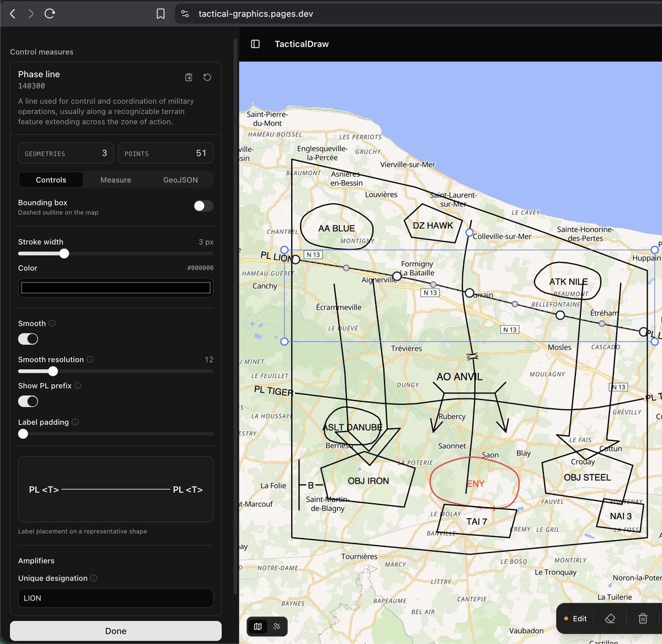Image resolution: width=662 pixels, height=644 pixels.
Task: Click the info icon next to Smooth
Action: click(52, 323)
